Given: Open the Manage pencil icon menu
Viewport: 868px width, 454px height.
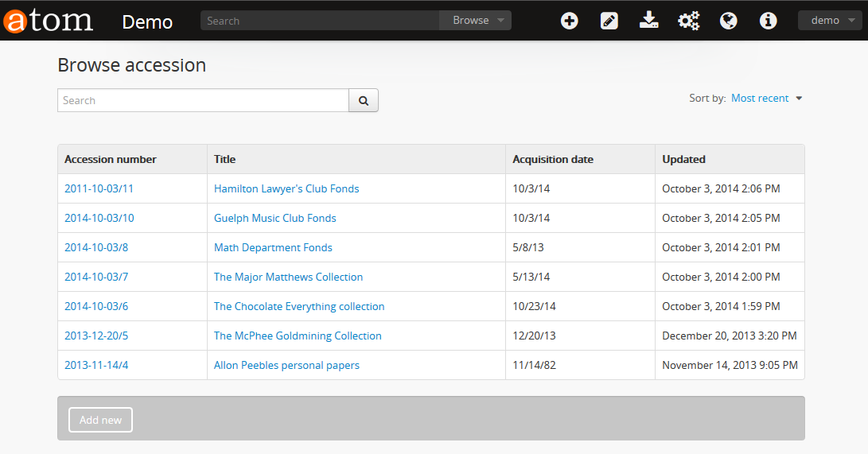Looking at the screenshot, I should click(609, 21).
